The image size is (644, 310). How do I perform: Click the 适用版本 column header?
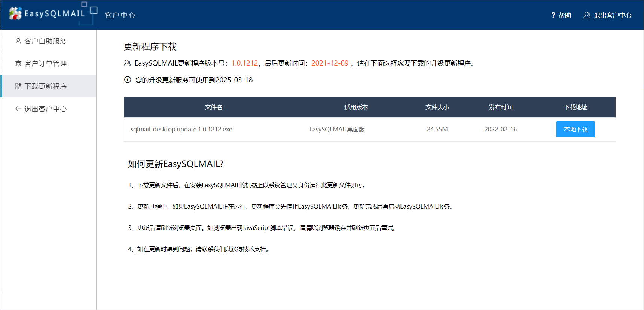(356, 107)
